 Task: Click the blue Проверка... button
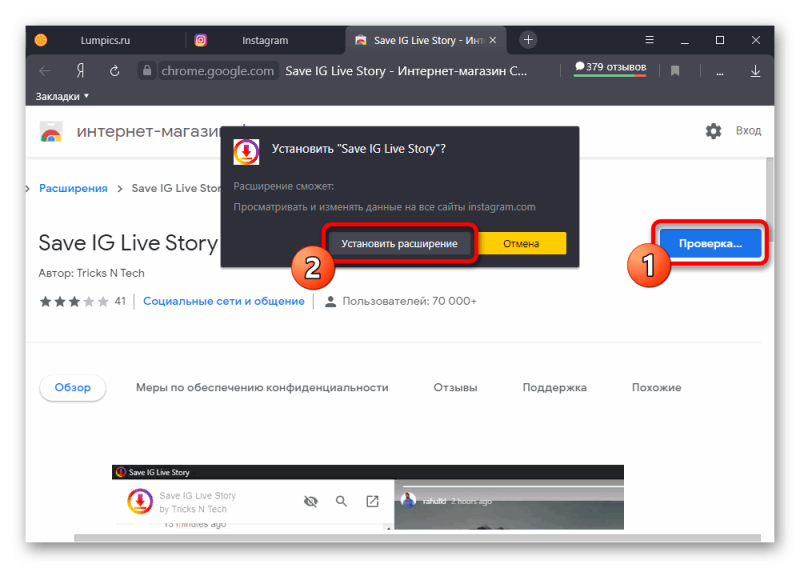pos(710,243)
